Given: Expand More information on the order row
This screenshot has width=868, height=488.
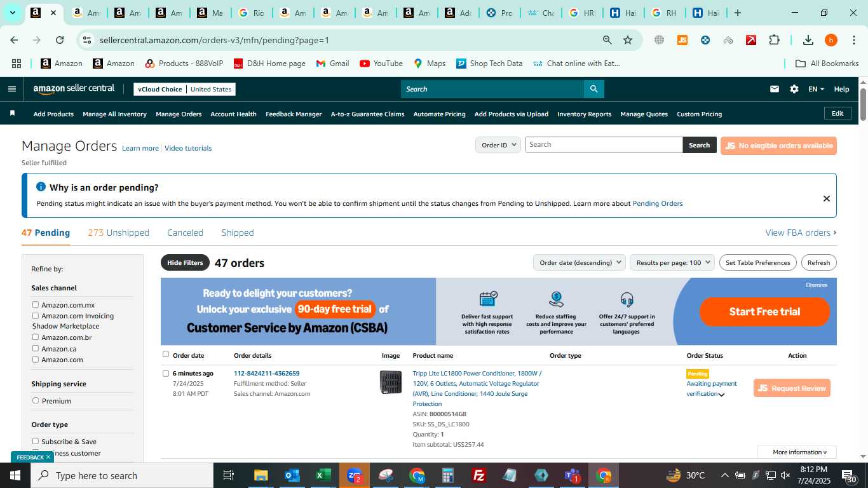Looking at the screenshot, I should 799,452.
